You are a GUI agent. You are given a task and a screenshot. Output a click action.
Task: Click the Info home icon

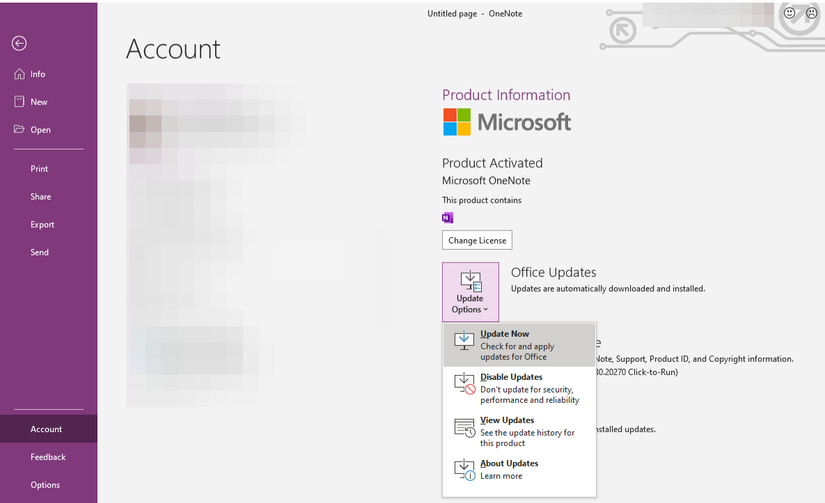click(x=19, y=74)
